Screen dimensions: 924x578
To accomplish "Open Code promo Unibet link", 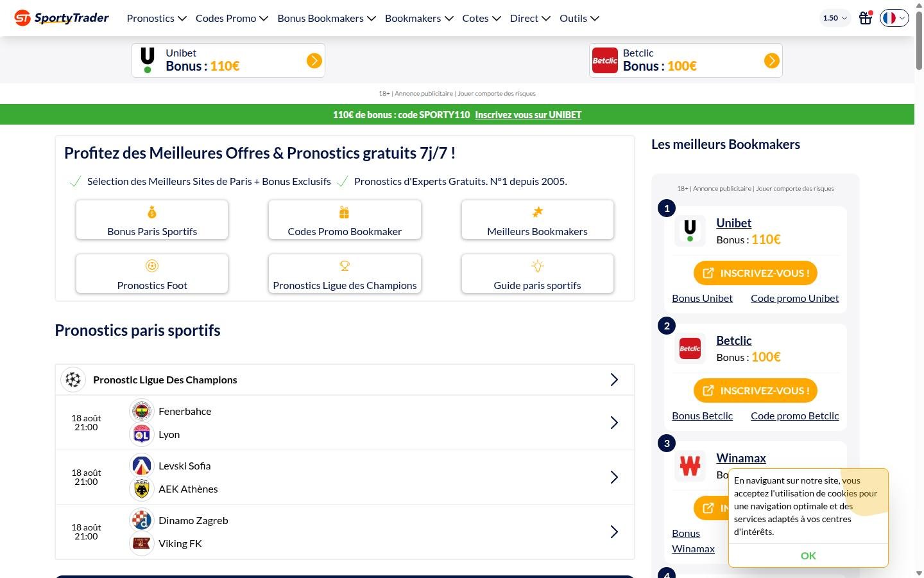I will [x=794, y=298].
